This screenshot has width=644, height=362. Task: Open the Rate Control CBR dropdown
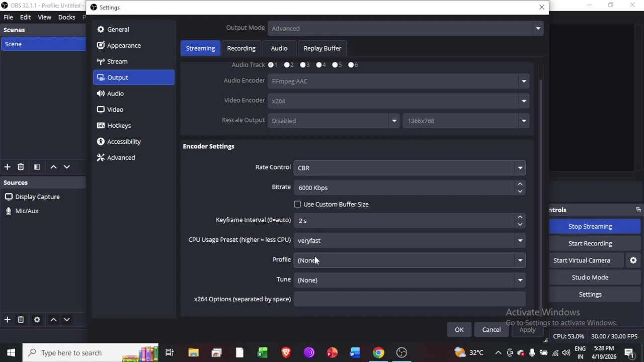pos(410,168)
